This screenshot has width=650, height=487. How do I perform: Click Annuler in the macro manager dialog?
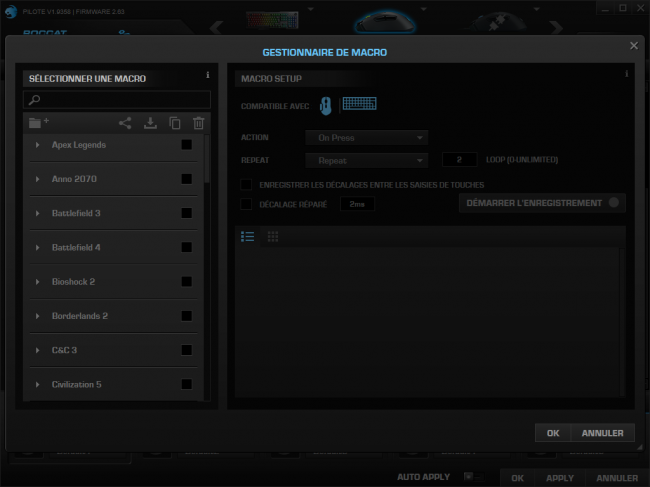pos(602,433)
